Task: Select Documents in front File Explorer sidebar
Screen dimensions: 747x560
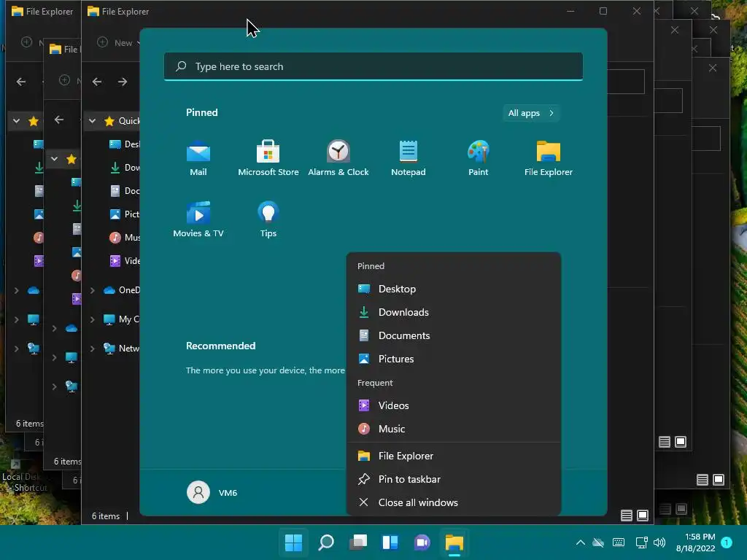Action: tap(124, 191)
